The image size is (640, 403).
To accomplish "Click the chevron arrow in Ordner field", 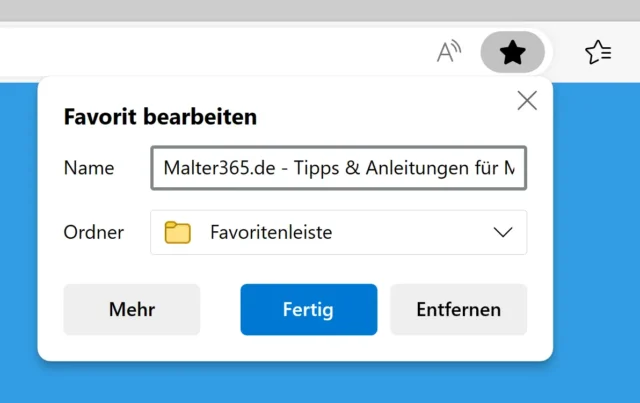I will tap(504, 233).
